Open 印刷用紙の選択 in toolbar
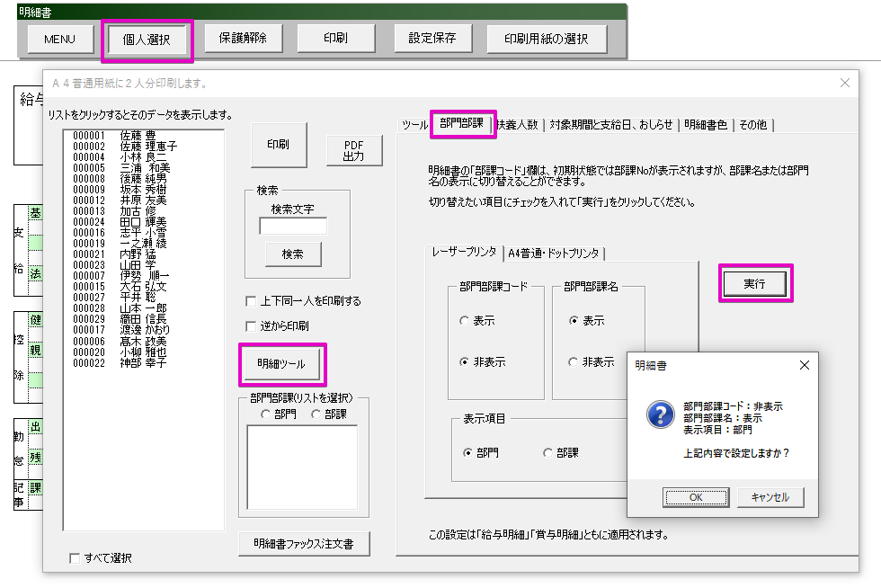This screenshot has height=588, width=881. 547,39
